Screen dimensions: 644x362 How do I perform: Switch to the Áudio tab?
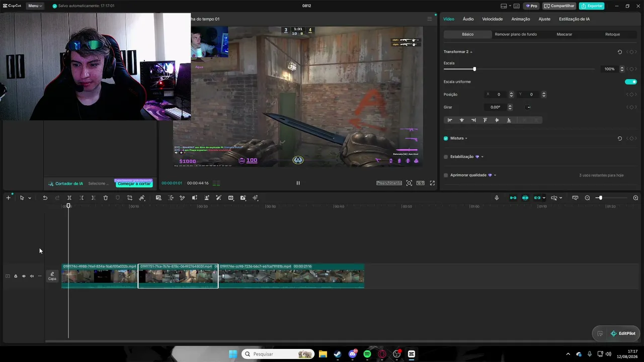(x=468, y=19)
